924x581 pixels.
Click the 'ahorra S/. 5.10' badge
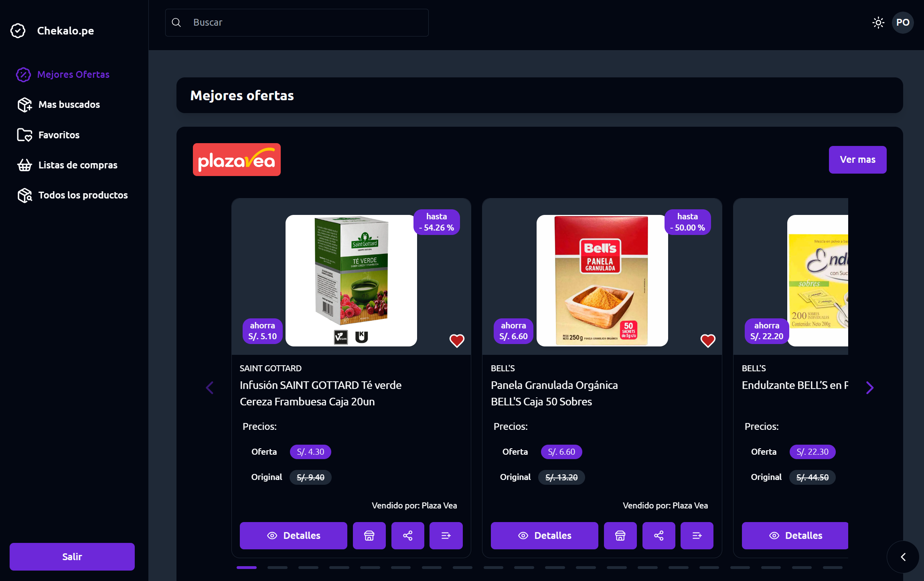click(x=263, y=331)
